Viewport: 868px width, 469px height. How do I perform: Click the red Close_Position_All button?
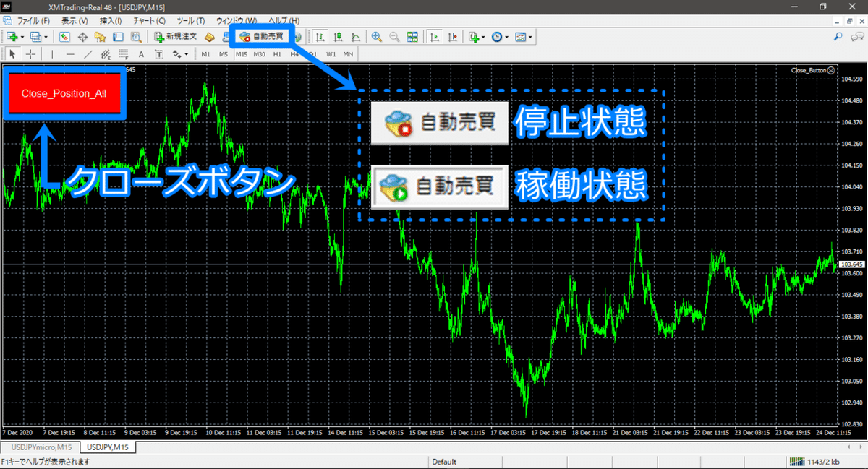coord(64,94)
